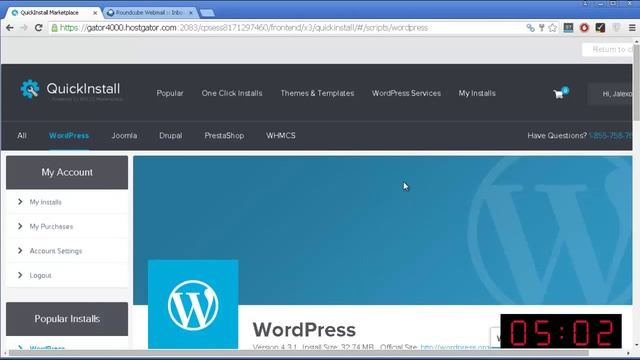This screenshot has width=640, height=360.
Task: Open WordPress Services menu
Action: [406, 93]
